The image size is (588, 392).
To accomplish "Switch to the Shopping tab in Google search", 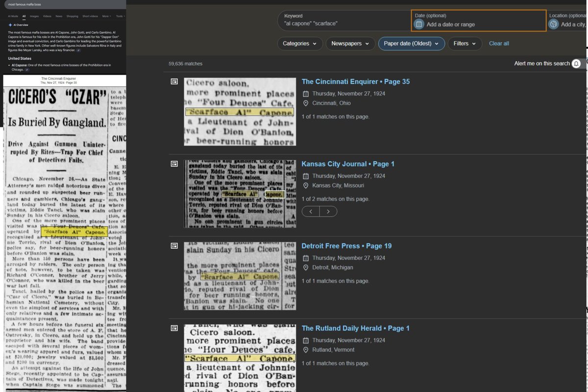I will 73,16.
